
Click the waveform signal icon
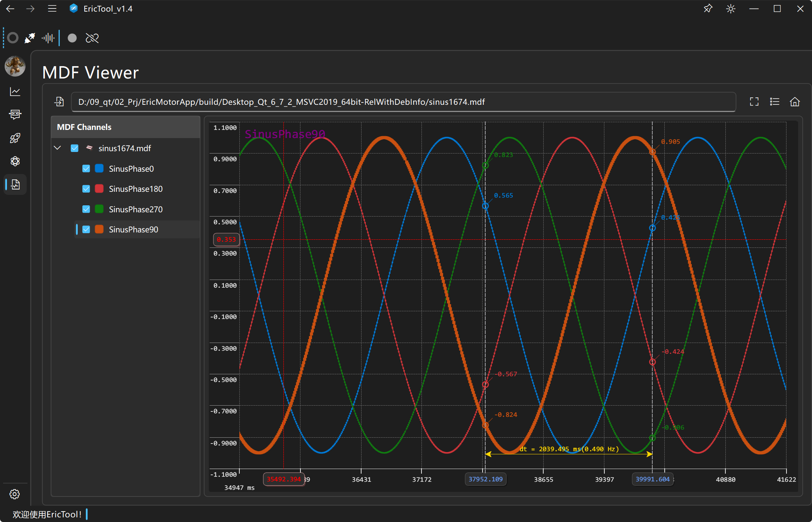[48, 38]
